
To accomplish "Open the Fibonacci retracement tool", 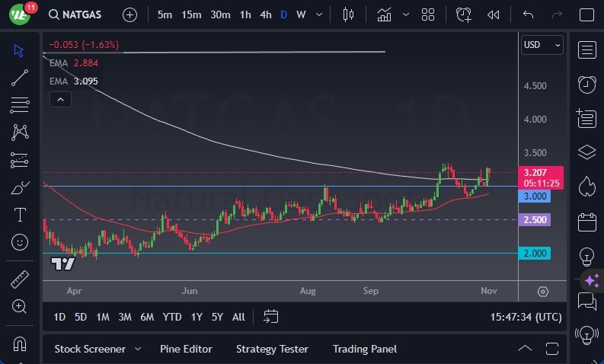I will [20, 160].
